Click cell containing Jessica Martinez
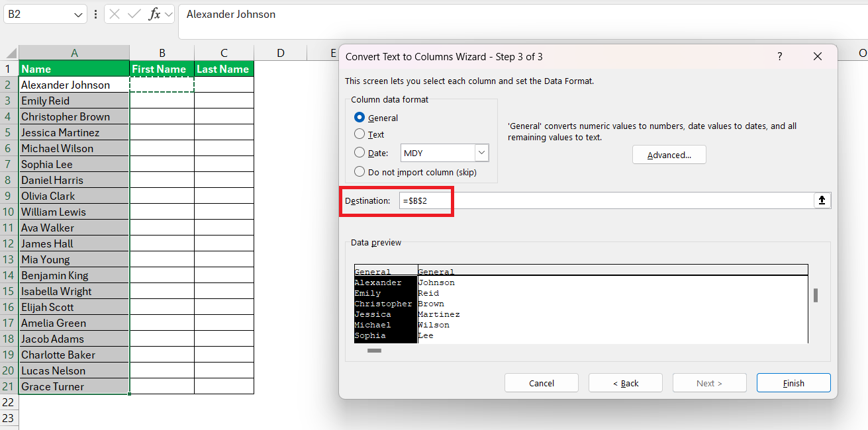 74,132
